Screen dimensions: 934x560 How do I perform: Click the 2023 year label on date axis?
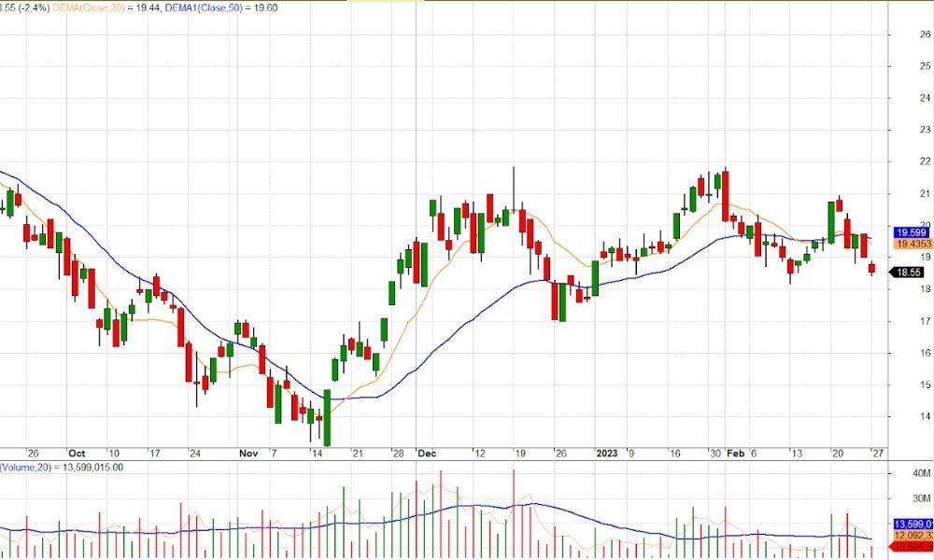(607, 454)
